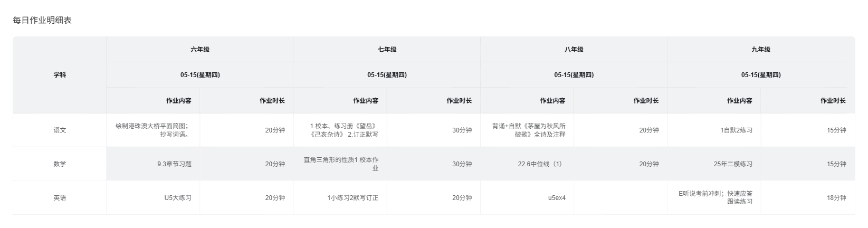This screenshot has height=228, width=868.
Task: Select the 05-15(星期四) date under 六年级
Action: (x=200, y=75)
